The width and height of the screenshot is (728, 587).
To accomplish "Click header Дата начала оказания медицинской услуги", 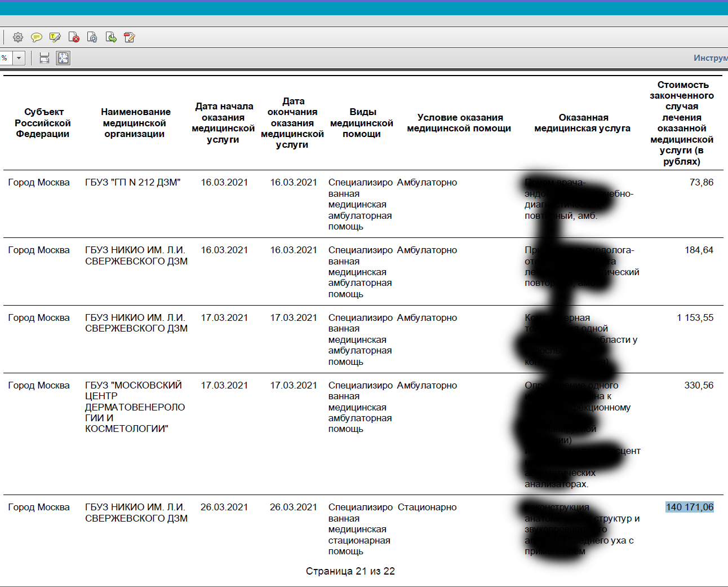I will [223, 123].
